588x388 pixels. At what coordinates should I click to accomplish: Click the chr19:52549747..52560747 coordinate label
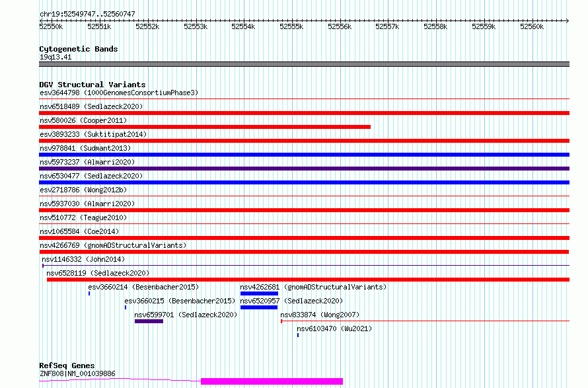coord(87,14)
